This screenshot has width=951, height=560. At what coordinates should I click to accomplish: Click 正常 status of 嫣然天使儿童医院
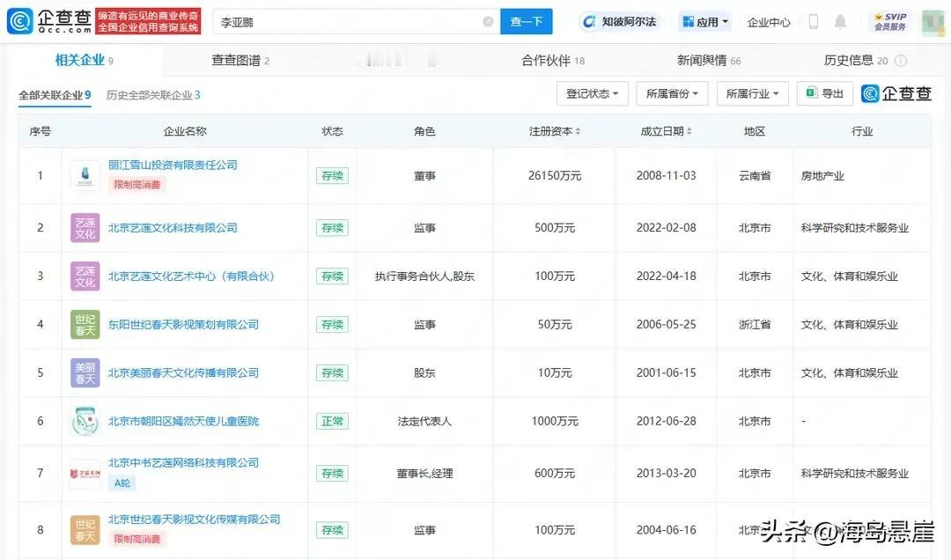pyautogui.click(x=332, y=421)
